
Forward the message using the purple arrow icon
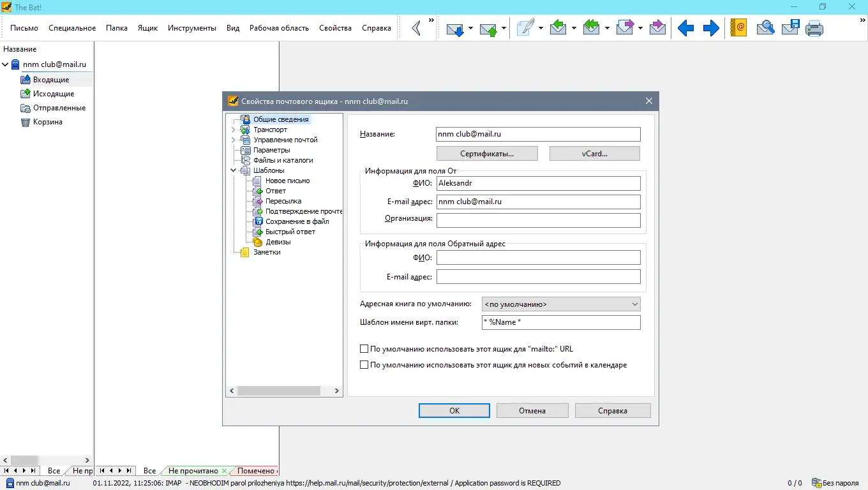(x=627, y=28)
